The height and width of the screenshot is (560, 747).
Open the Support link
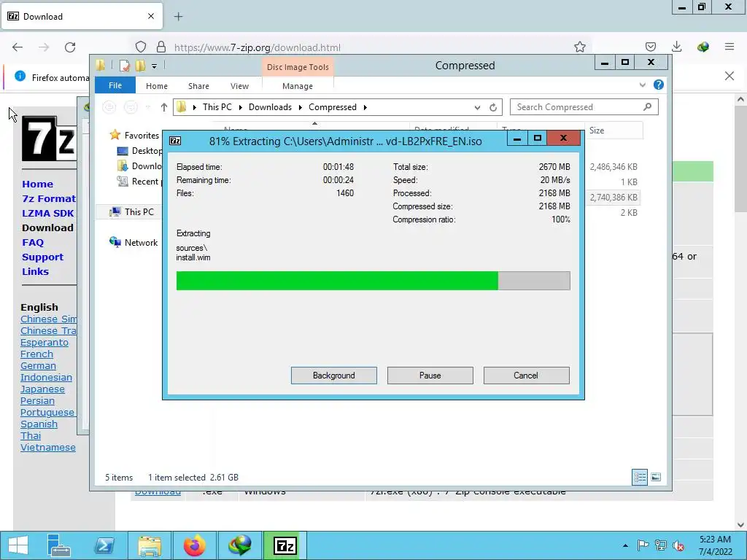click(42, 257)
